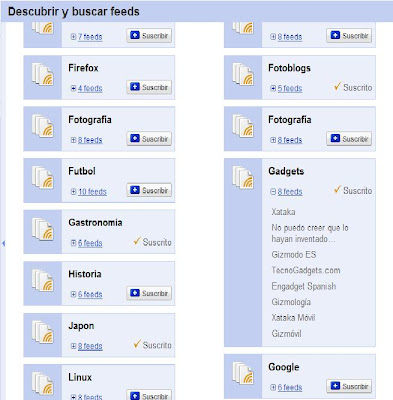
Task: Click the Linux bundle feed icon
Action: pyautogui.click(x=43, y=384)
